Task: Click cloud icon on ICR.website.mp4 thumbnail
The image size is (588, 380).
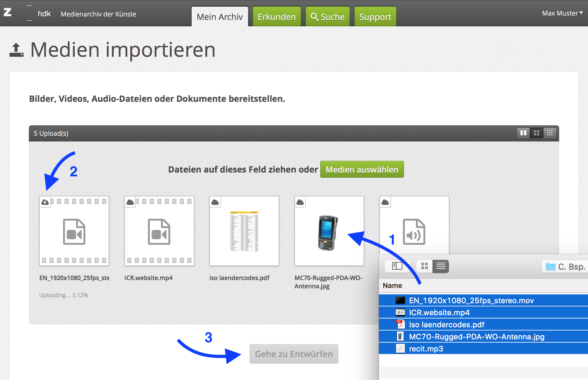Action: point(130,202)
